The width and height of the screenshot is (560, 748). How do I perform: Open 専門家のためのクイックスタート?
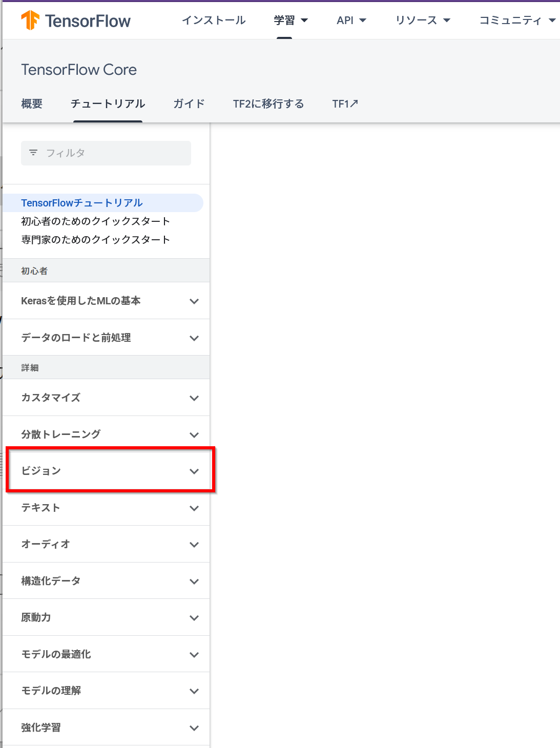click(x=95, y=240)
